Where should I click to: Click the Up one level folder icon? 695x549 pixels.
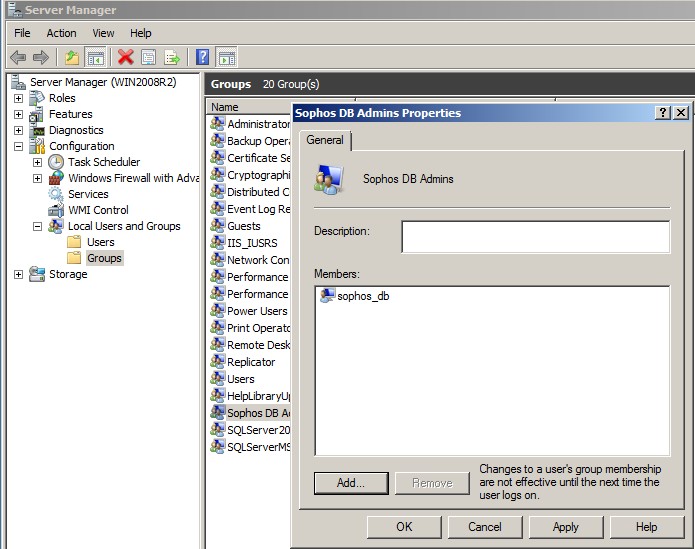click(x=72, y=57)
